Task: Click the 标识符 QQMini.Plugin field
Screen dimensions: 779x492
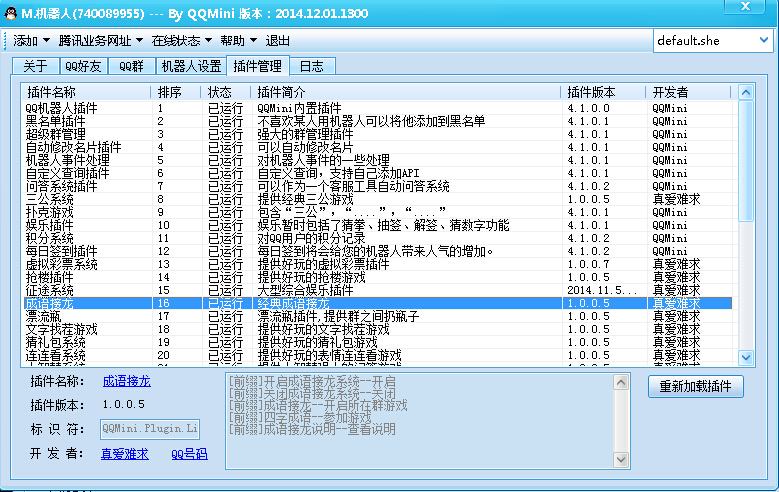Action: pyautogui.click(x=150, y=429)
